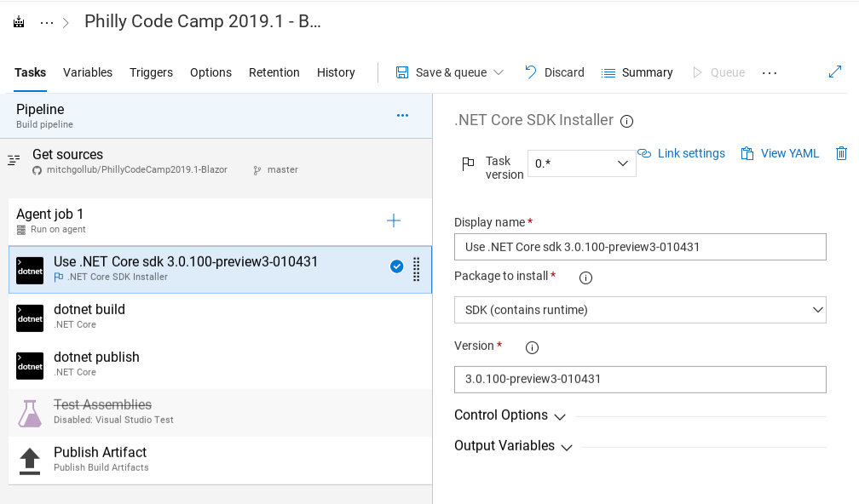Open the Triggers tab
The height and width of the screenshot is (504, 859).
(x=151, y=72)
